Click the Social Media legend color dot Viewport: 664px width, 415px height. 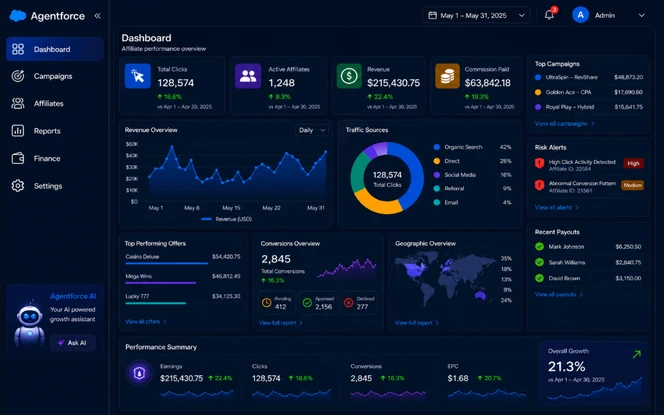click(437, 175)
